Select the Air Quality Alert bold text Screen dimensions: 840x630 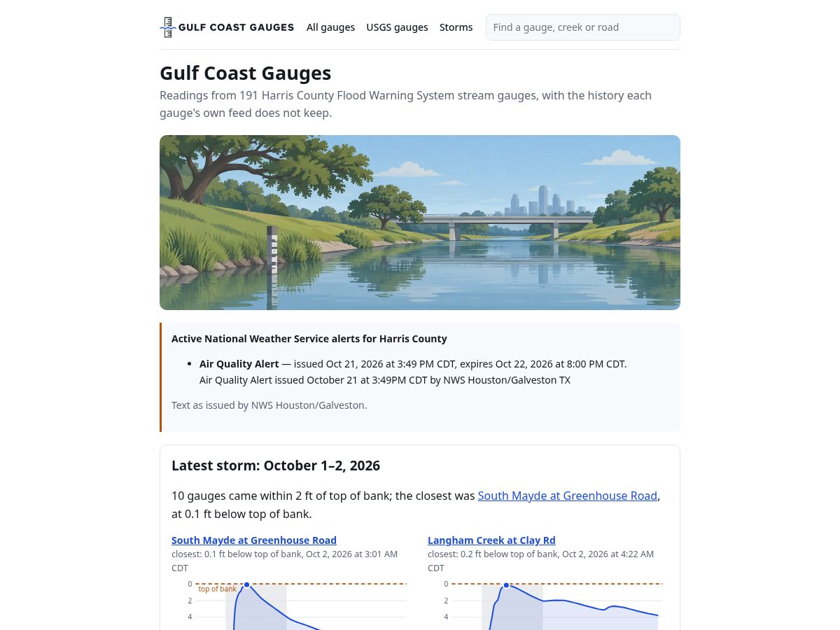[x=239, y=364]
